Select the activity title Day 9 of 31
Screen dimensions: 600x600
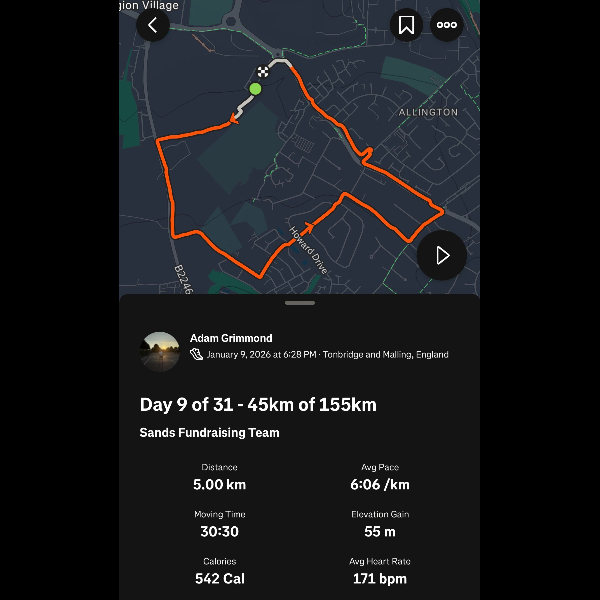pos(258,405)
